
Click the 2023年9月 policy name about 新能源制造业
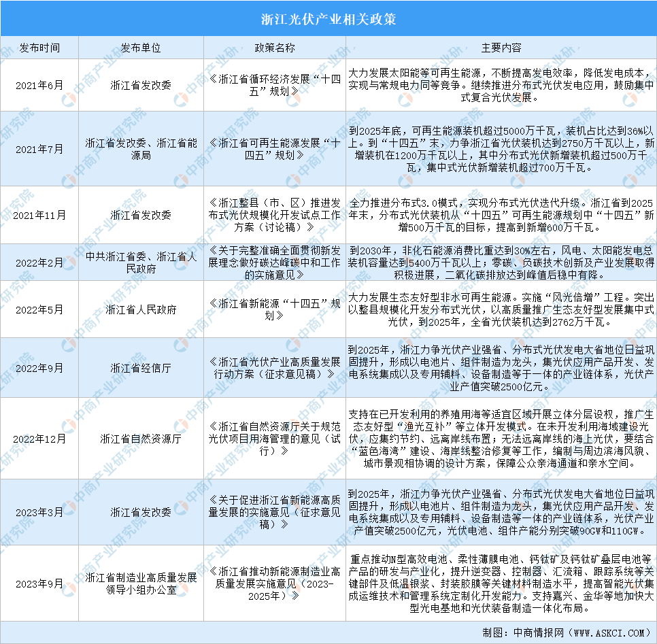coord(275,583)
